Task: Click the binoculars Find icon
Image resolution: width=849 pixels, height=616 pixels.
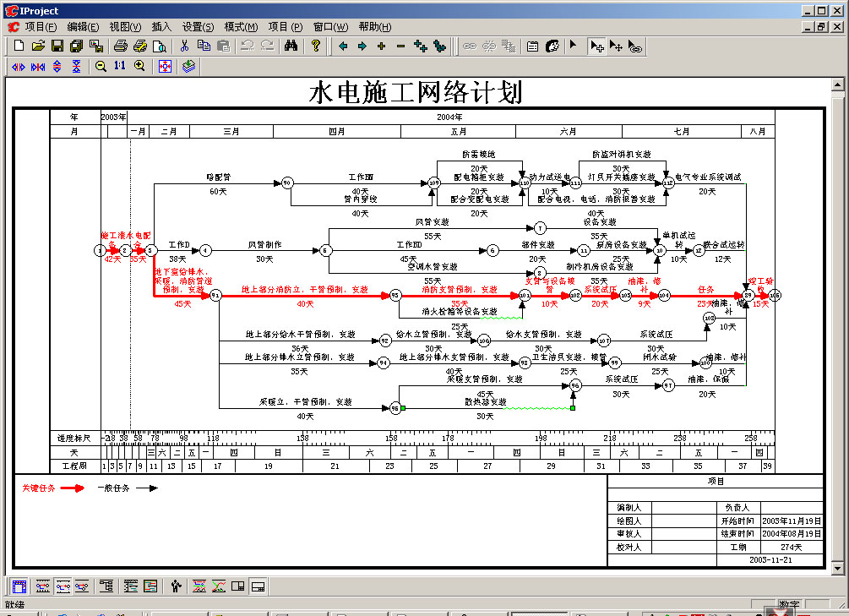Action: [x=290, y=46]
